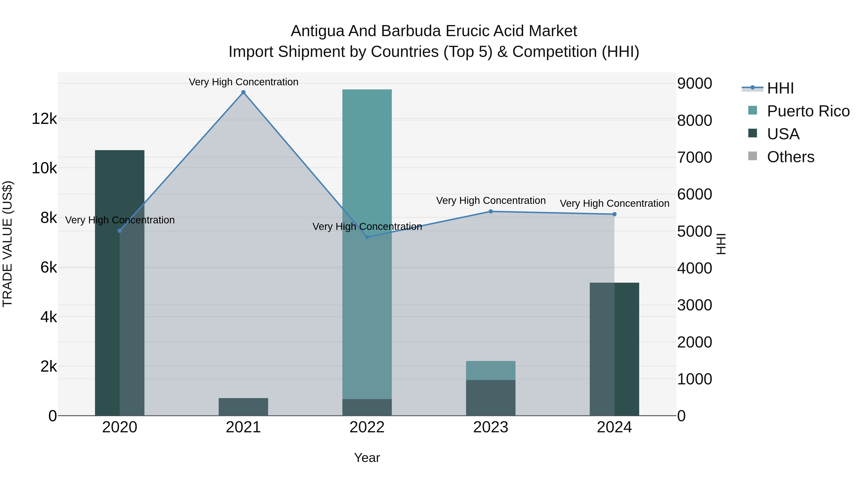The height and width of the screenshot is (488, 868).
Task: Click the 2021 Very High Concentration label
Action: click(243, 82)
